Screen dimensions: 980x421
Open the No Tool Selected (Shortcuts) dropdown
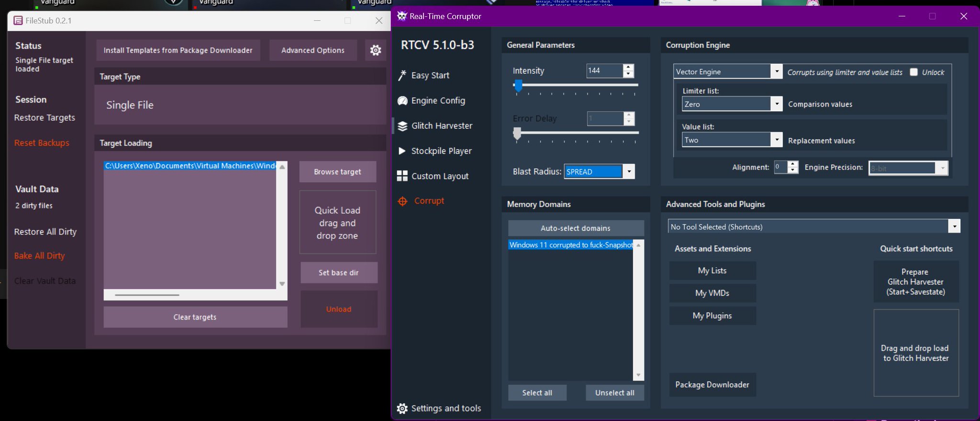(955, 227)
